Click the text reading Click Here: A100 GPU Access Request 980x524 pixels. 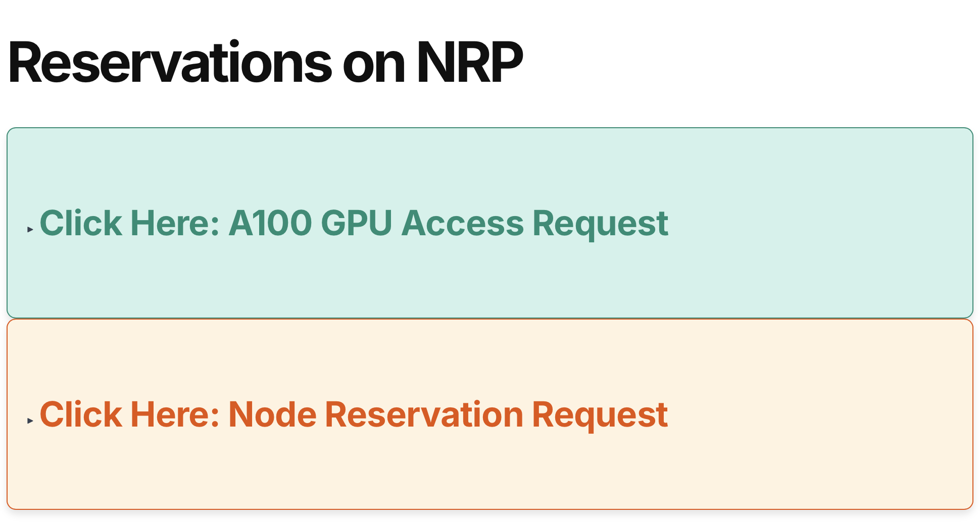click(x=354, y=223)
